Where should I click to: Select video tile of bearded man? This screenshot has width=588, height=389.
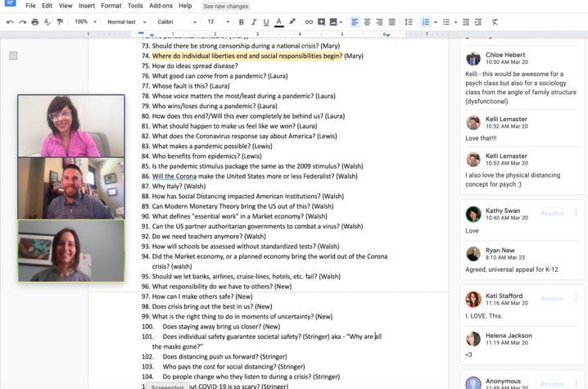[71, 188]
